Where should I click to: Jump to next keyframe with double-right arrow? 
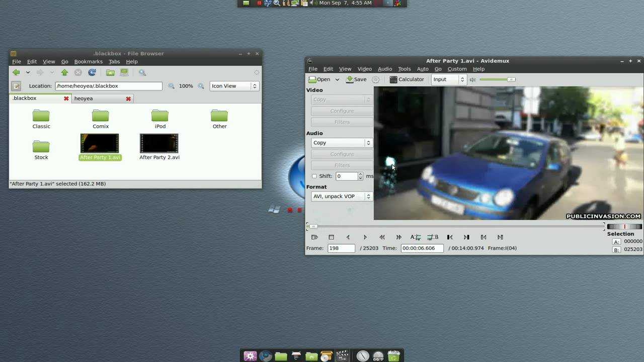tap(399, 237)
